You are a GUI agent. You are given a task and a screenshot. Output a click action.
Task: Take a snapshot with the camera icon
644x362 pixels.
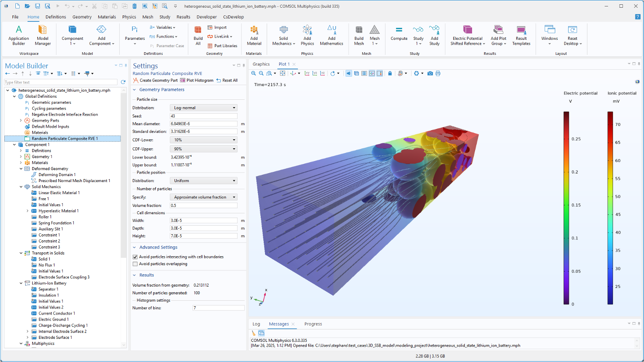tap(430, 73)
